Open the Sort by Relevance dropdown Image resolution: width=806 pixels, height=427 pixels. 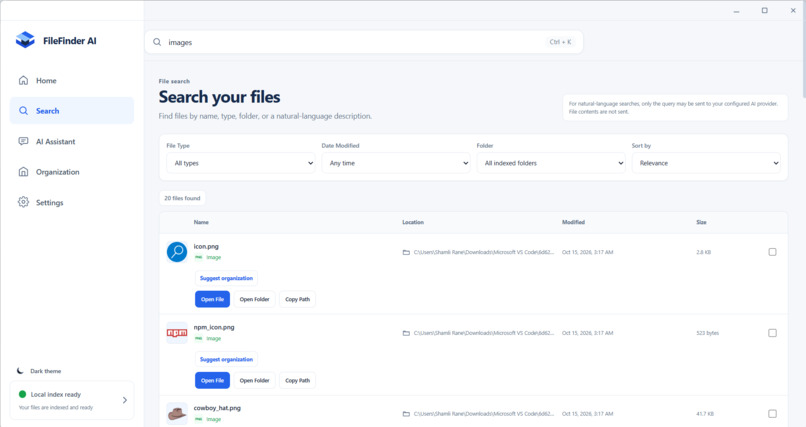click(x=706, y=163)
